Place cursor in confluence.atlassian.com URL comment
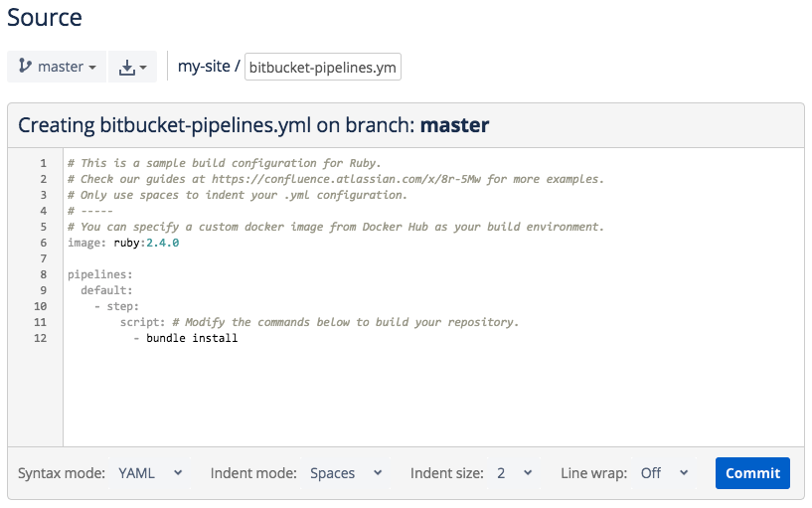This screenshot has width=812, height=508. (336, 179)
